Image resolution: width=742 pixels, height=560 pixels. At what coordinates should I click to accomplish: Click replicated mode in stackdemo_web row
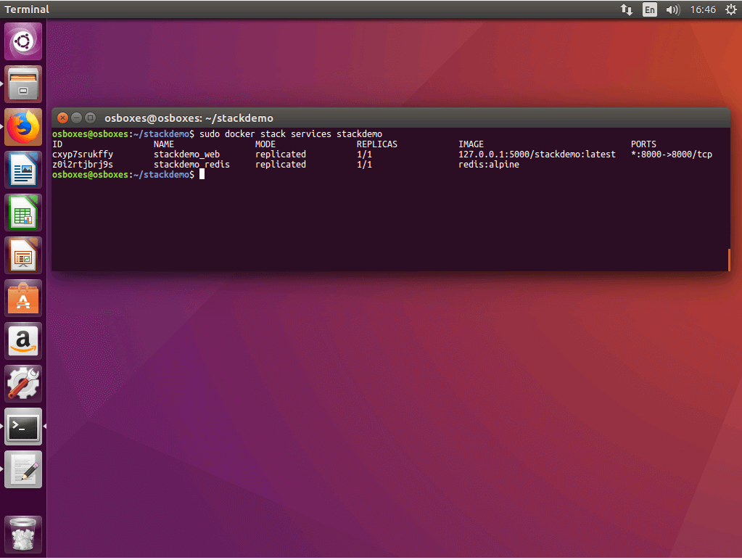pyautogui.click(x=281, y=155)
